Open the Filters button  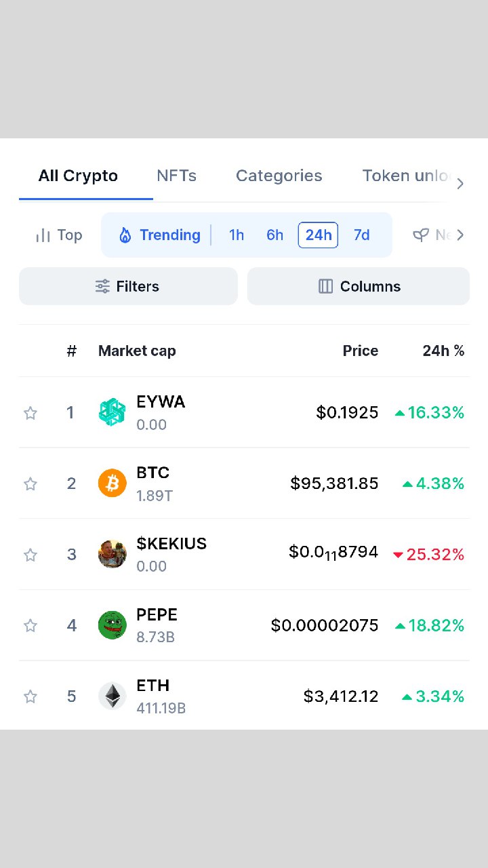tap(128, 286)
